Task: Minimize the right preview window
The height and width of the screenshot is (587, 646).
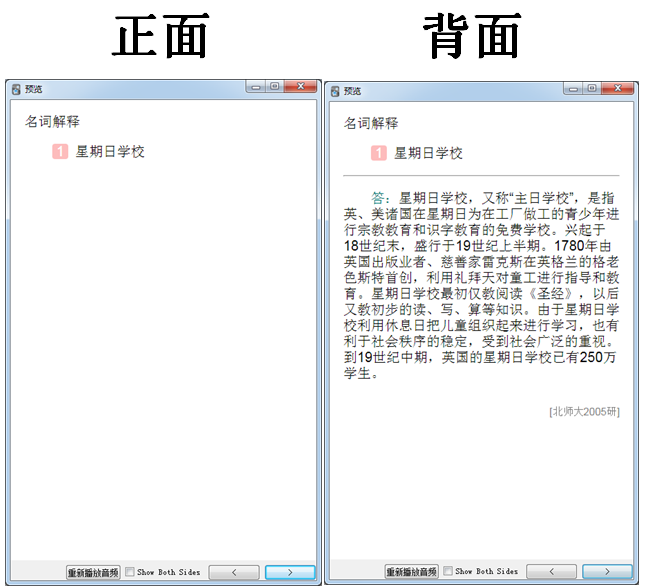Action: [x=573, y=88]
